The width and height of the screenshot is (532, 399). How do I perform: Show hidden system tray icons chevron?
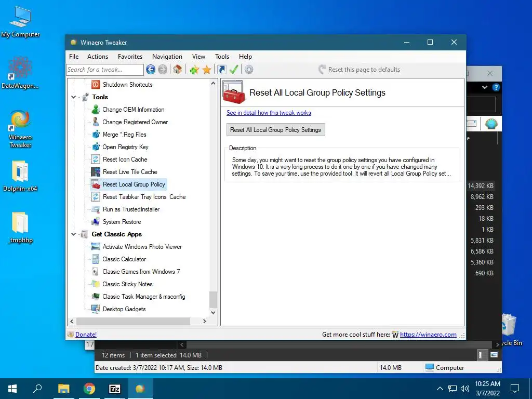pos(440,389)
